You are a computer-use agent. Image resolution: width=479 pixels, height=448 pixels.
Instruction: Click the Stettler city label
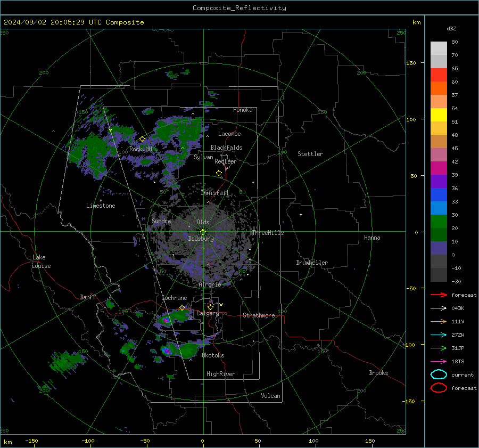310,154
